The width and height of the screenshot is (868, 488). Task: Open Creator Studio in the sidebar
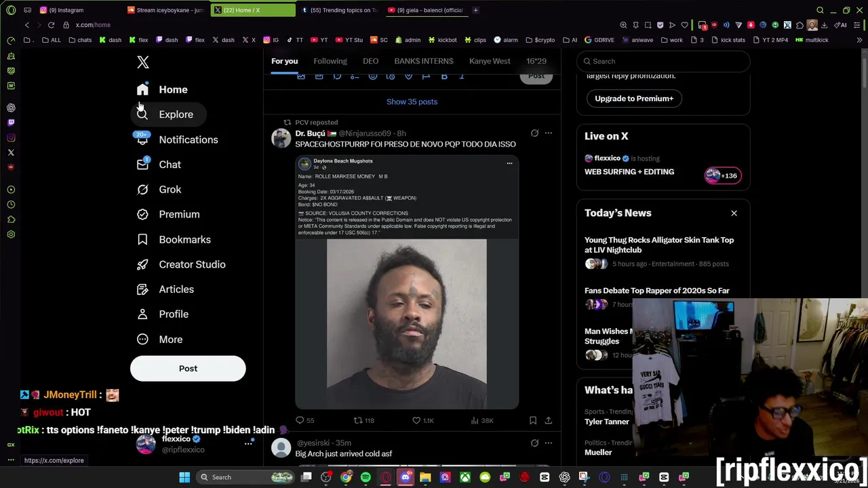[x=181, y=264]
